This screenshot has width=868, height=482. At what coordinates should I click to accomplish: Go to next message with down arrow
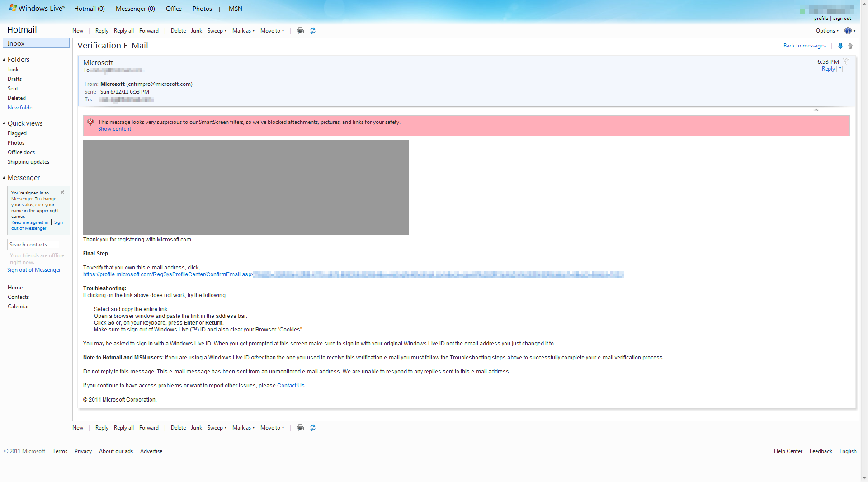840,46
